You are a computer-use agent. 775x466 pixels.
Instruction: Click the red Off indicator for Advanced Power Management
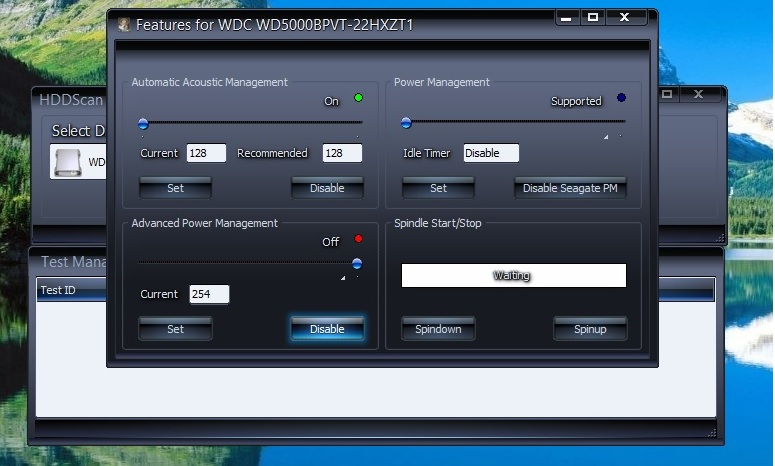click(x=358, y=239)
